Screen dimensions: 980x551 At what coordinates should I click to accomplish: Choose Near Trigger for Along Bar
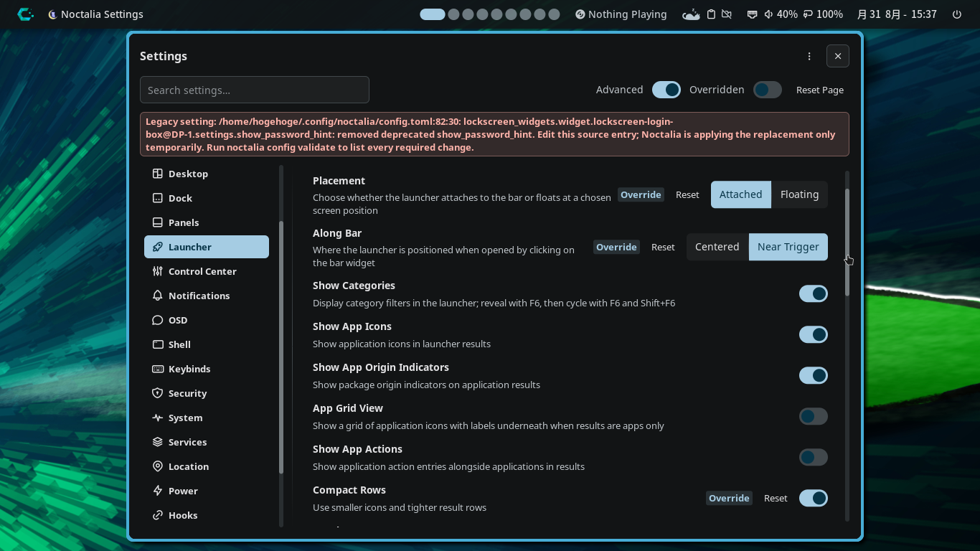click(788, 247)
